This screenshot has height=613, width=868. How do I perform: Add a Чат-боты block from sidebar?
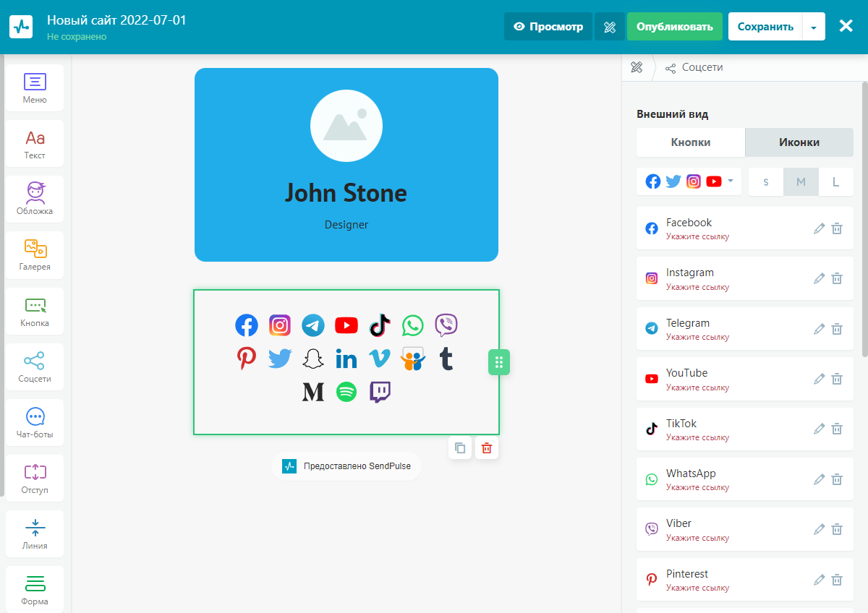coord(35,423)
